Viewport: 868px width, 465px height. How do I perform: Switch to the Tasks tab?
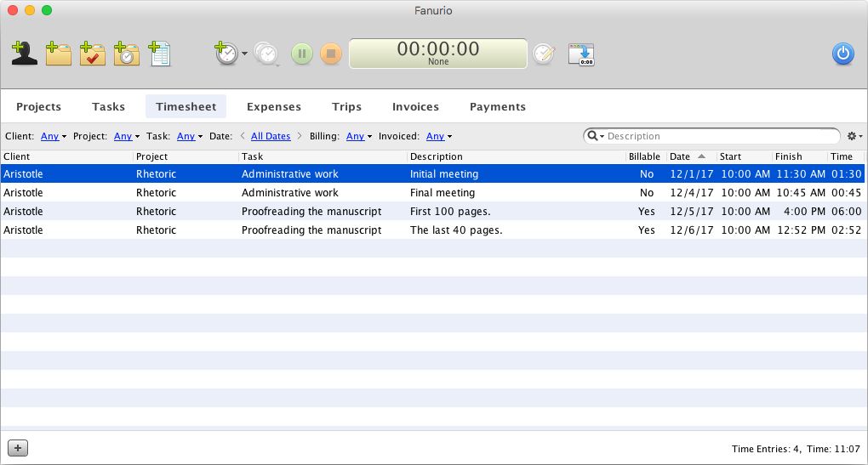click(109, 107)
